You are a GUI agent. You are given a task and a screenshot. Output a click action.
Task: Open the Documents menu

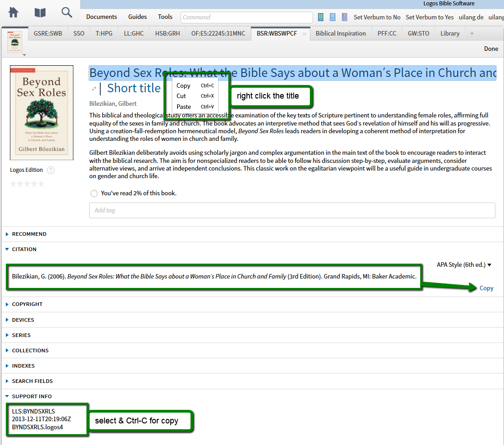click(102, 17)
